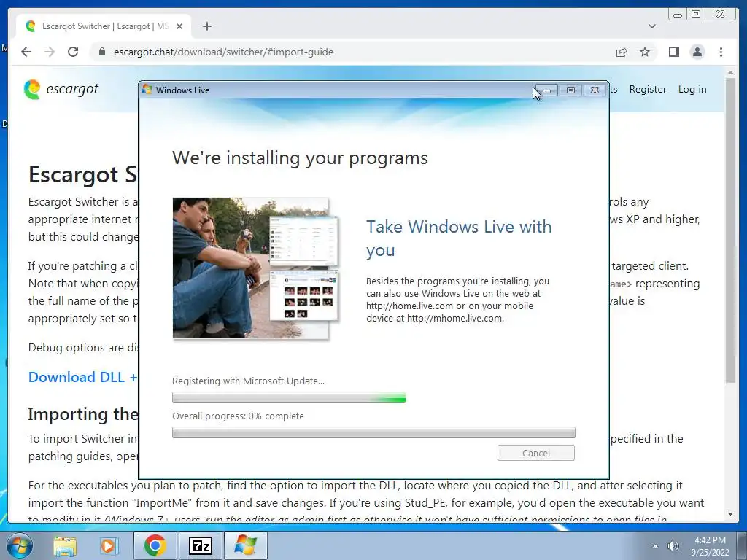
Task: Click the page scroll-down arrow
Action: pos(731,514)
